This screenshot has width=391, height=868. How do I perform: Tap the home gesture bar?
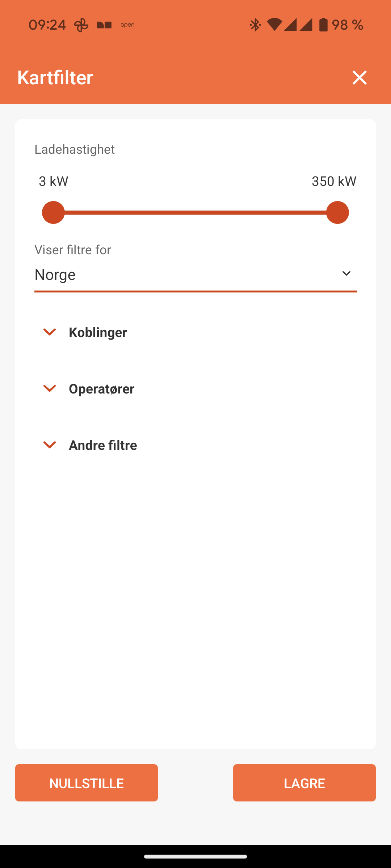pyautogui.click(x=195, y=856)
